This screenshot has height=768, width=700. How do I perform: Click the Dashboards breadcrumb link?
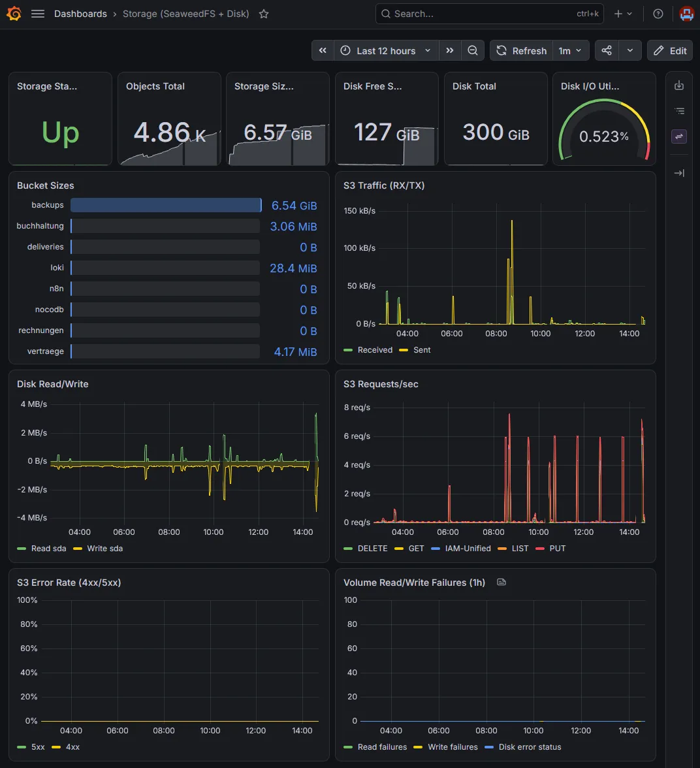[80, 14]
